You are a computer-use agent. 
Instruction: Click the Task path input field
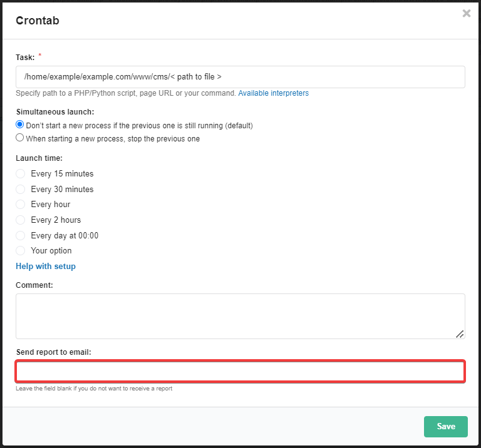click(240, 77)
